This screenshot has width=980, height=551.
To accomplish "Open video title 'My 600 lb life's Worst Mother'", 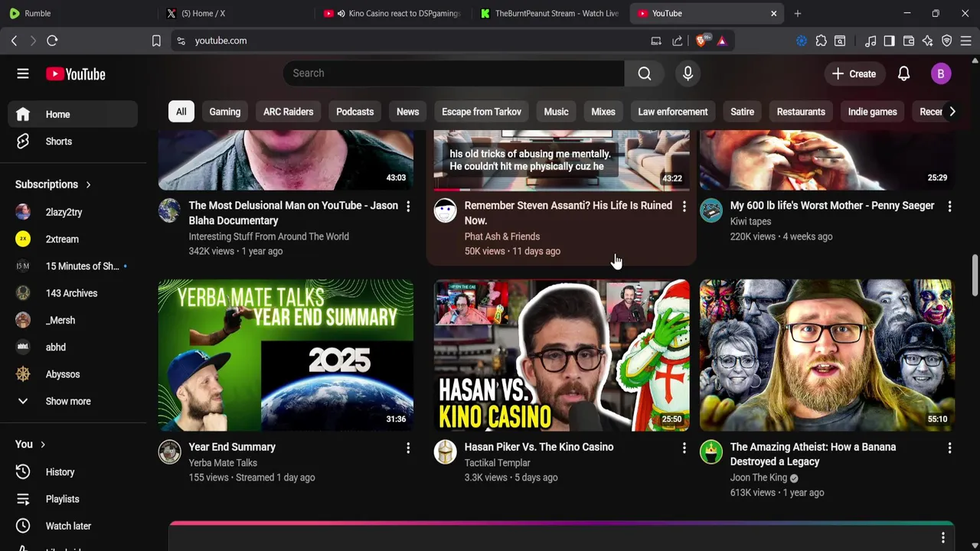I will tap(832, 206).
